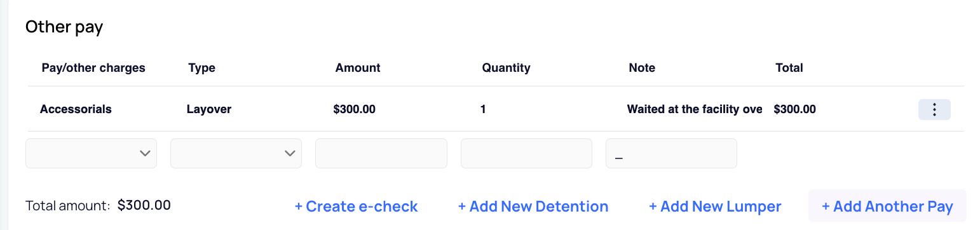Click the Create e-check link
Viewport: 980px width, 230px height.
point(356,206)
